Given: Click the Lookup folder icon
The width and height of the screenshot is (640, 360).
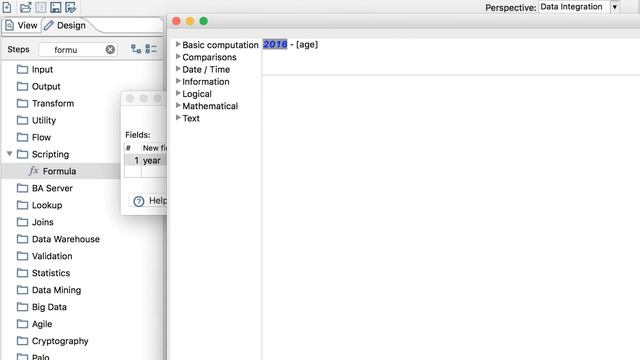Looking at the screenshot, I should pos(22,205).
